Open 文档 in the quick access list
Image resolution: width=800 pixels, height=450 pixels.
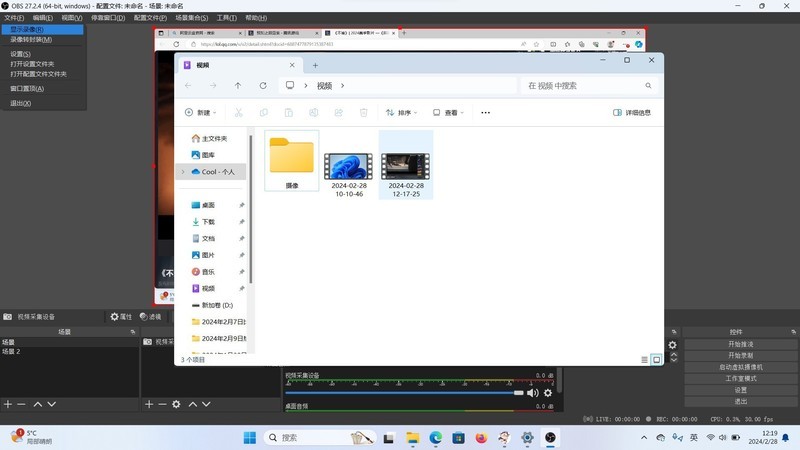point(203,239)
